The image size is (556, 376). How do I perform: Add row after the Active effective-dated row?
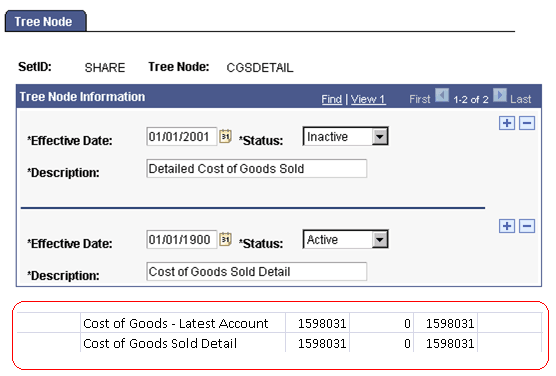(x=507, y=226)
